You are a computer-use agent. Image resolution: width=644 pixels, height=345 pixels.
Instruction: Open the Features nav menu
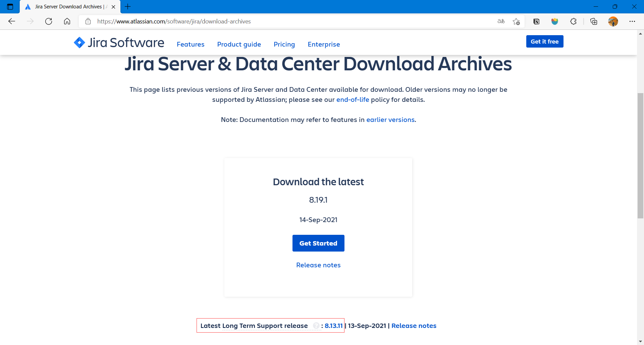click(191, 44)
